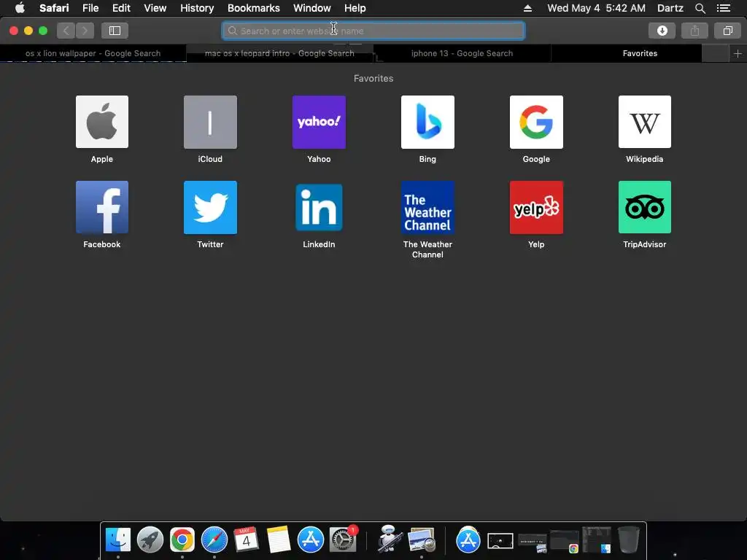Screen dimensions: 747x560
Task: Open the Google favorite tile
Action: [536, 122]
